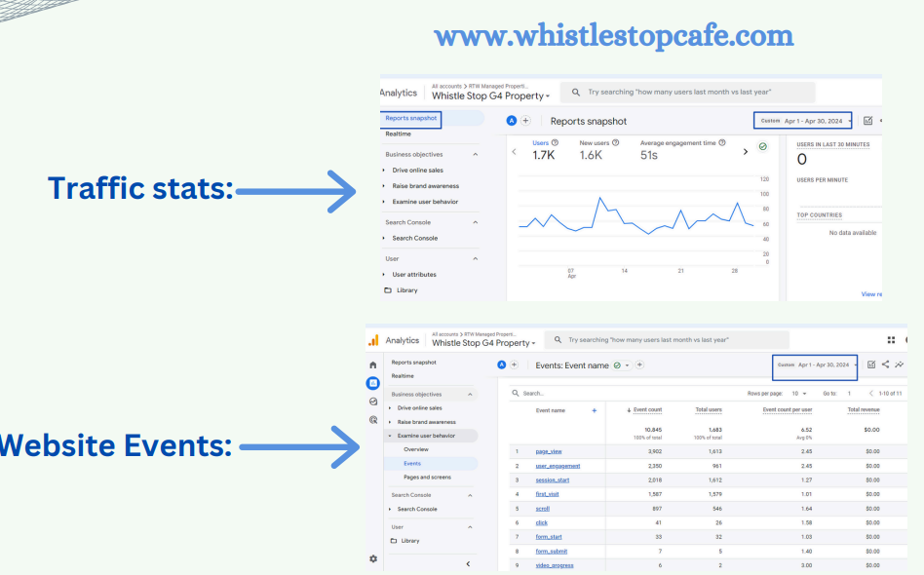
Task: Open the Admin gear in Events screenshot
Action: point(373,558)
